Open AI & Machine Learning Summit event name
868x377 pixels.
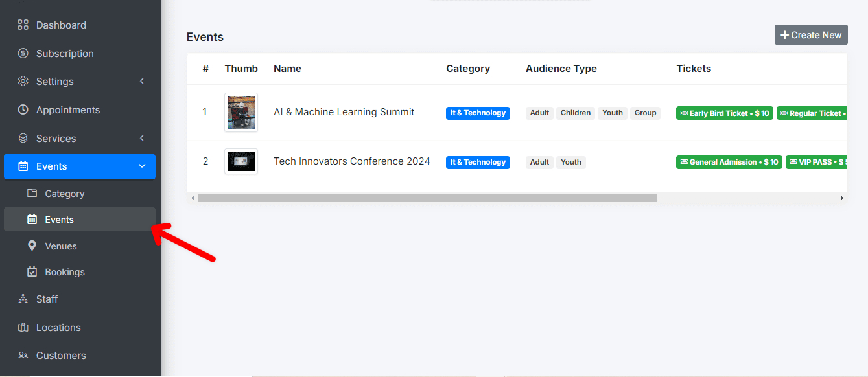pyautogui.click(x=344, y=112)
